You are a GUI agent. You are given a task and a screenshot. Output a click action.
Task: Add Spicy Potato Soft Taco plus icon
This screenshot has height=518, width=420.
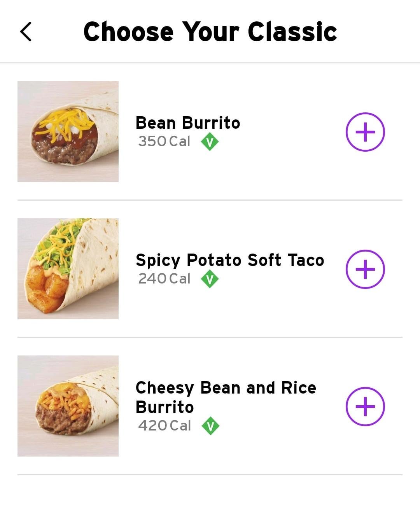pyautogui.click(x=365, y=269)
